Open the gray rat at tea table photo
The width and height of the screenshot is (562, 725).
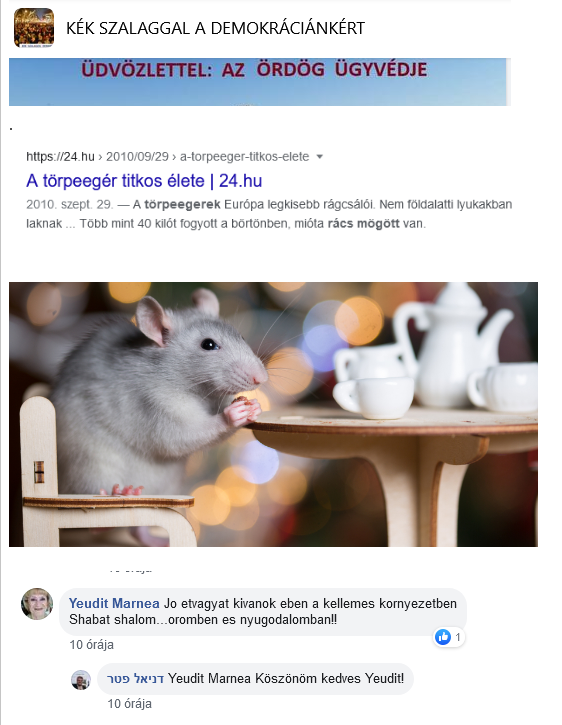coord(273,414)
